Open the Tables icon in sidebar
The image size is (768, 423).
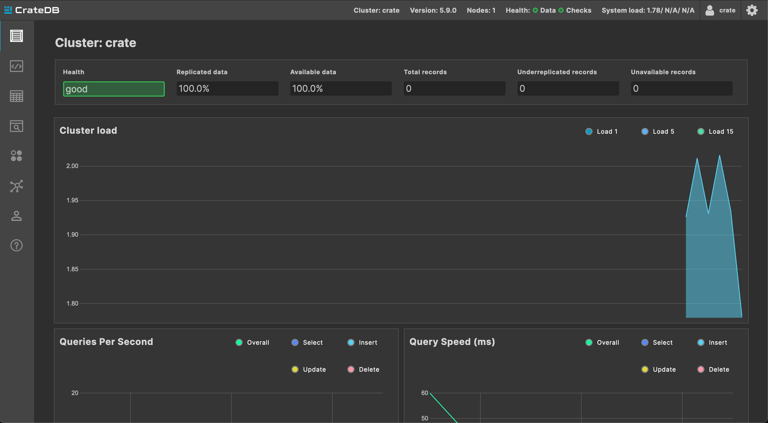16,96
